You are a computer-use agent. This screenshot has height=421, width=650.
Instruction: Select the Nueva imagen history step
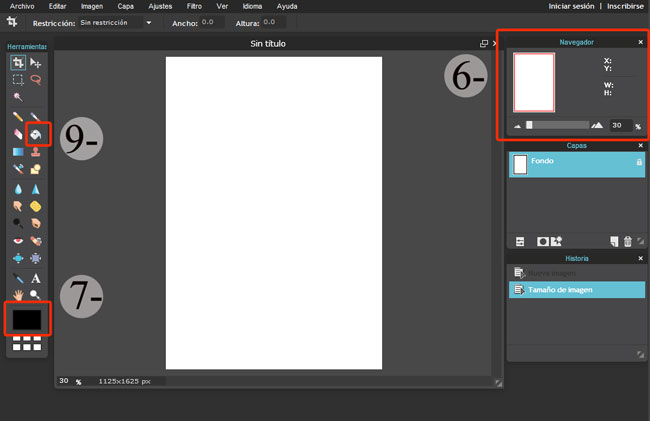click(x=577, y=273)
